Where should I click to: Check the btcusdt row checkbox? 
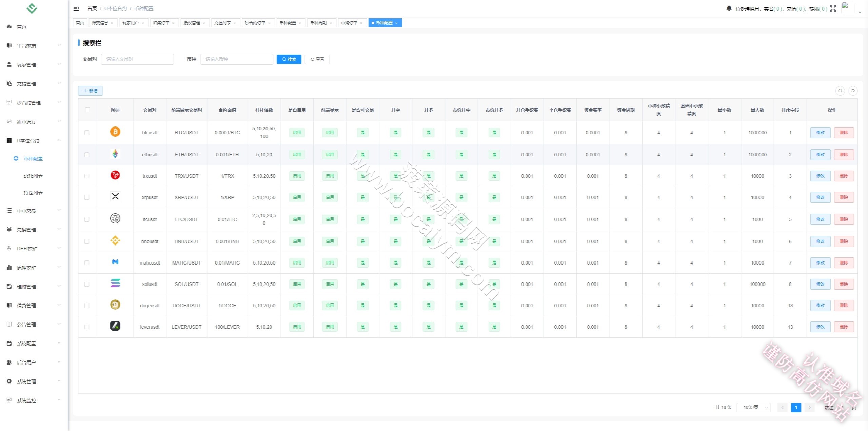click(87, 133)
